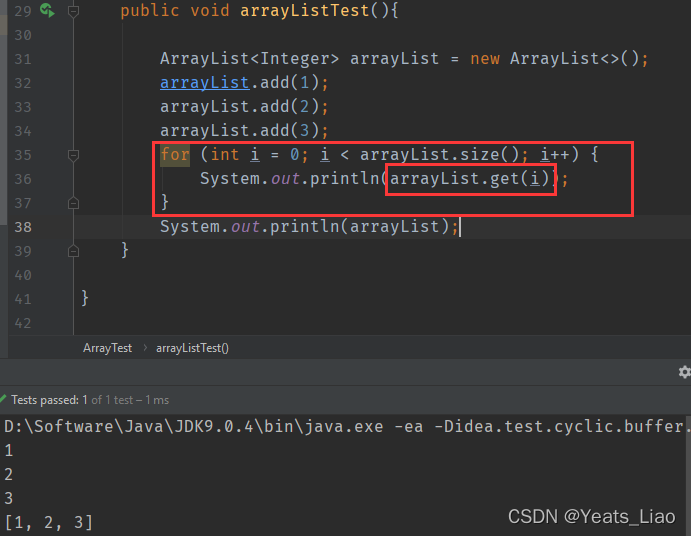This screenshot has width=691, height=536.
Task: Click the 'for' keyword on line 35
Action: pos(175,155)
